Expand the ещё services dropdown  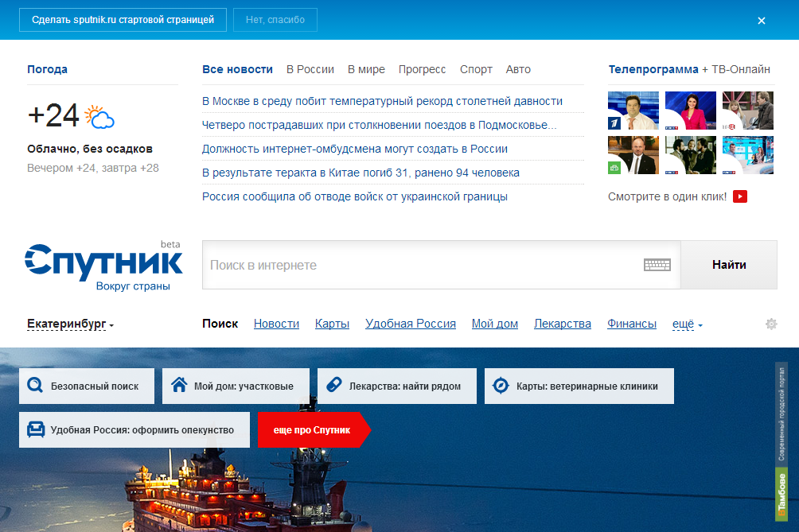click(688, 324)
